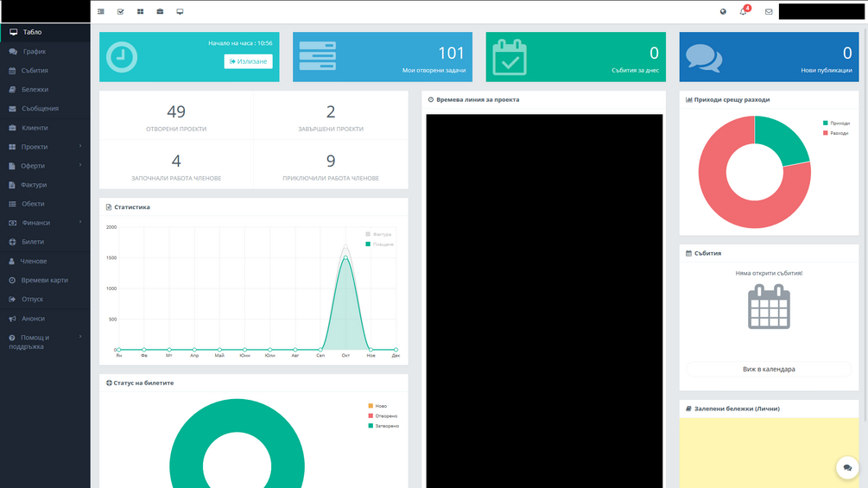Expand the Проекти sidebar submenu

pyautogui.click(x=46, y=147)
